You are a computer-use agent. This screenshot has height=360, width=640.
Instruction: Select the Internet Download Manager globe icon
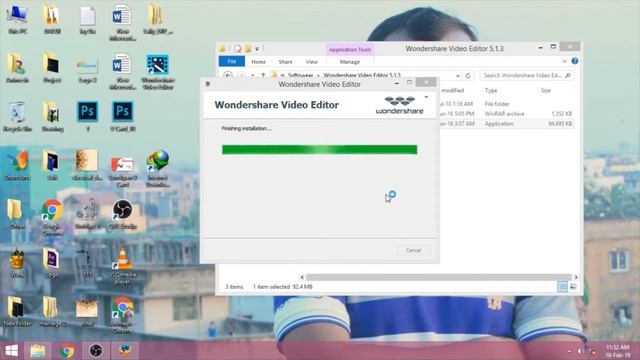tap(158, 168)
